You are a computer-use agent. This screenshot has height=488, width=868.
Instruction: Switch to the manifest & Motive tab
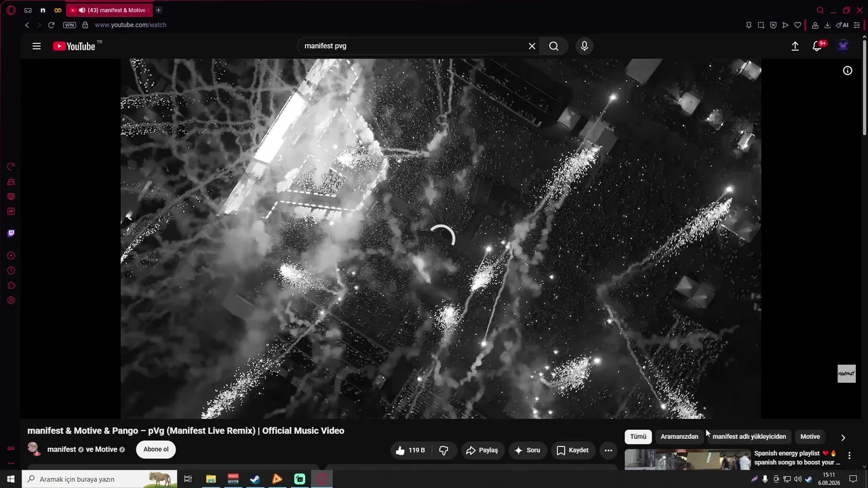click(108, 10)
